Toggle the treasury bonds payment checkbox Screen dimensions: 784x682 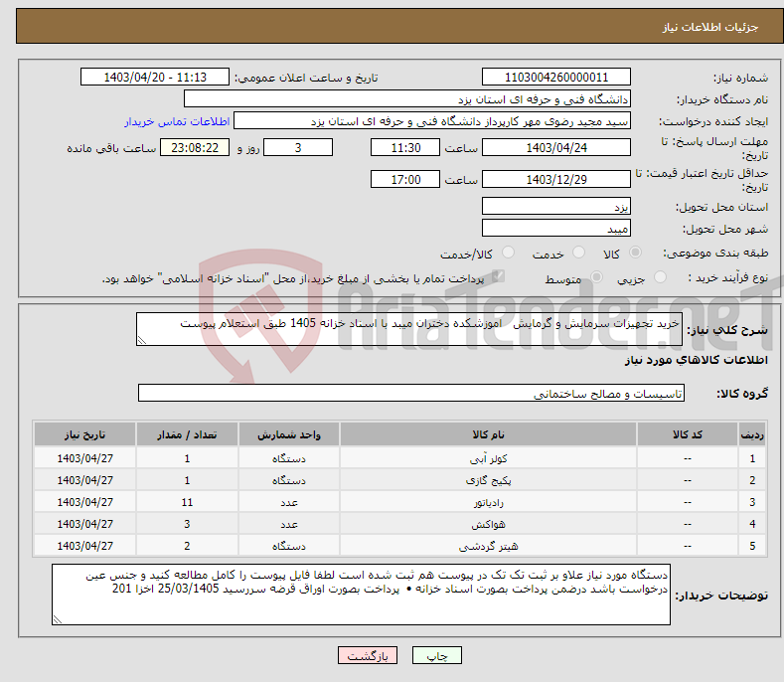click(498, 276)
